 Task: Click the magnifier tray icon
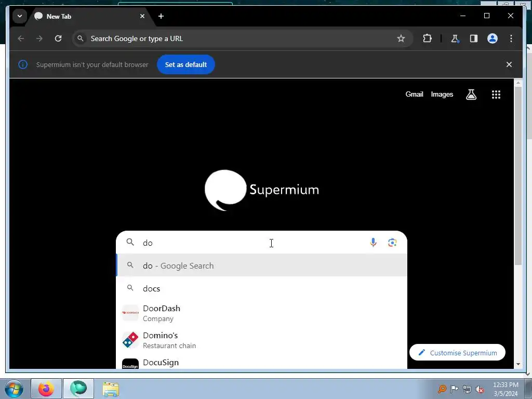coord(442,389)
